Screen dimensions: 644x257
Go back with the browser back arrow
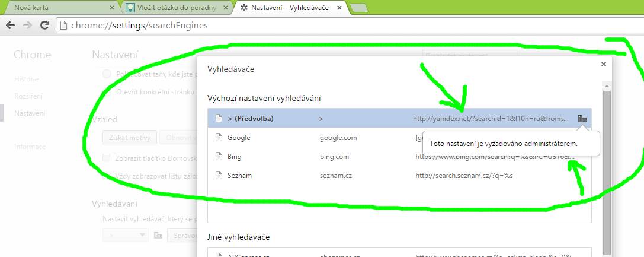coord(10,26)
